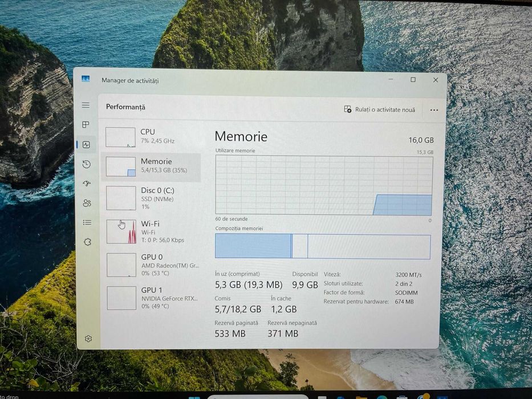
Task: Click the 16,0 GB total memory value
Action: 421,140
